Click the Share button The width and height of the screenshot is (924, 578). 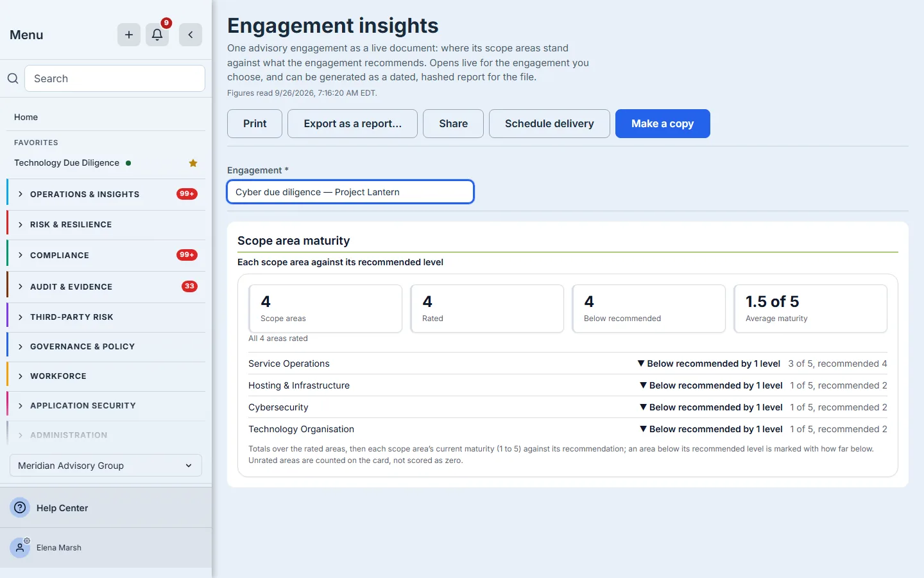(453, 123)
